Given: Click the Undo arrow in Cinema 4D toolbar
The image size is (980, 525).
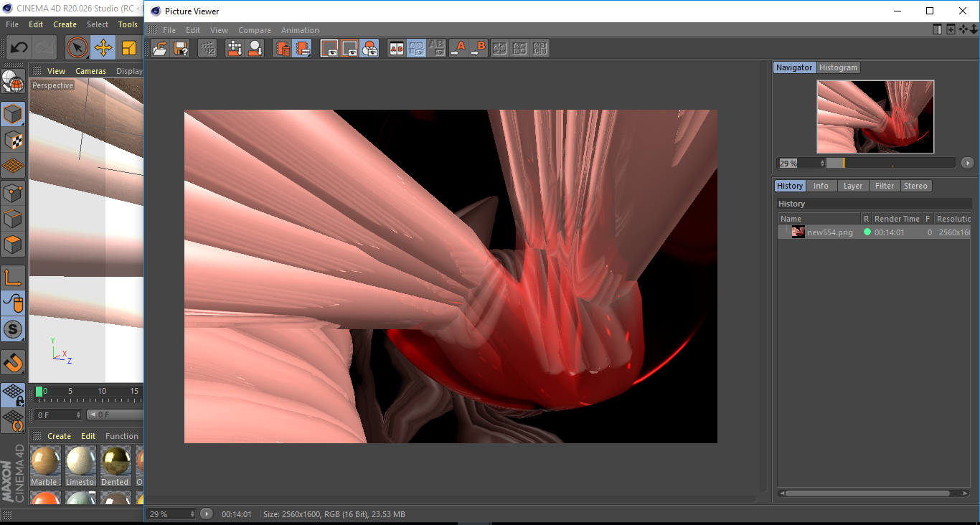Looking at the screenshot, I should tap(19, 48).
